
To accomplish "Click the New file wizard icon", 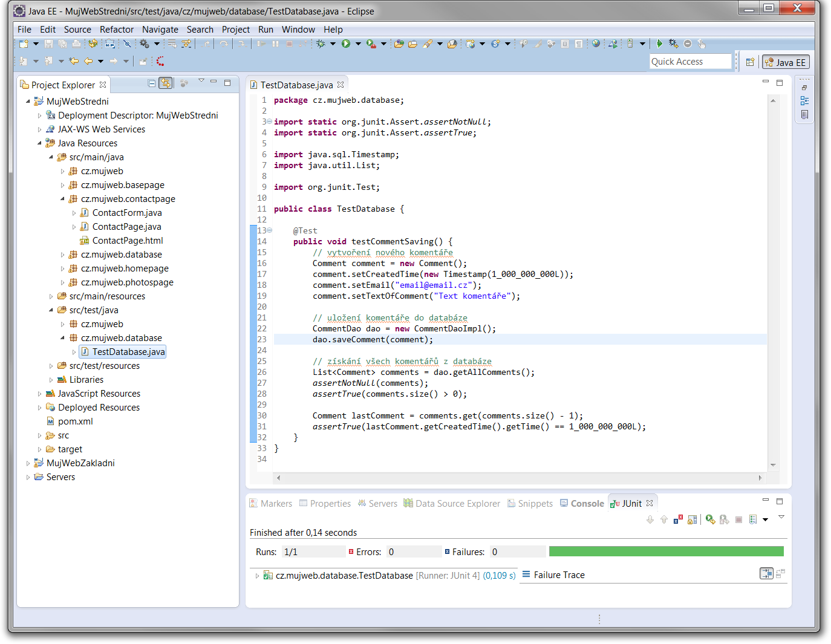I will [24, 44].
